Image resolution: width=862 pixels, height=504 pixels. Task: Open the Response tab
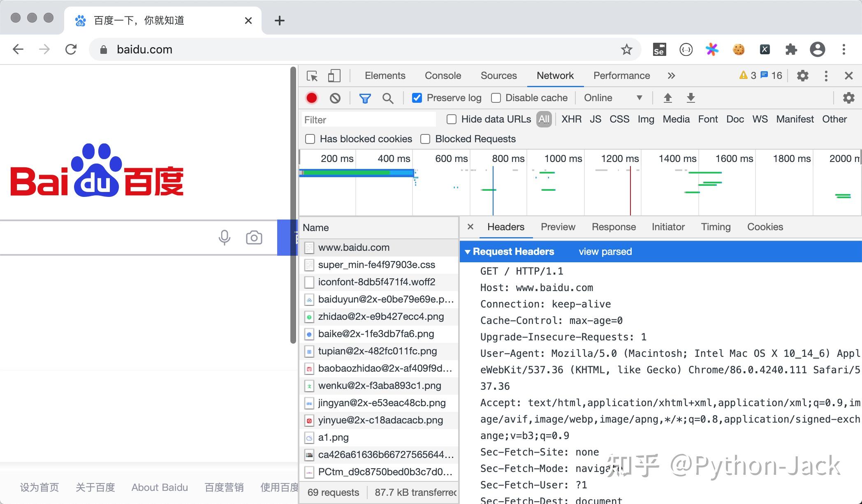pos(614,227)
